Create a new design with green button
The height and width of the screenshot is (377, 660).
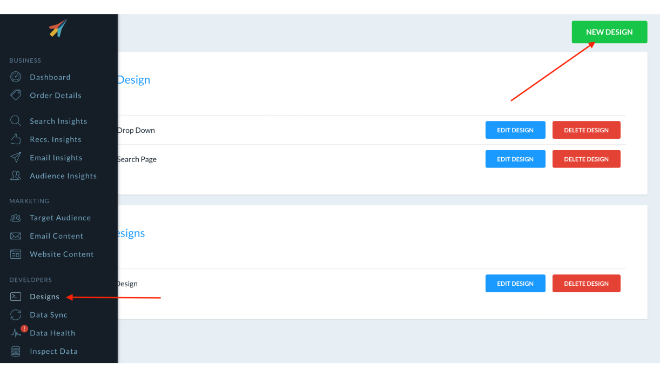(609, 32)
